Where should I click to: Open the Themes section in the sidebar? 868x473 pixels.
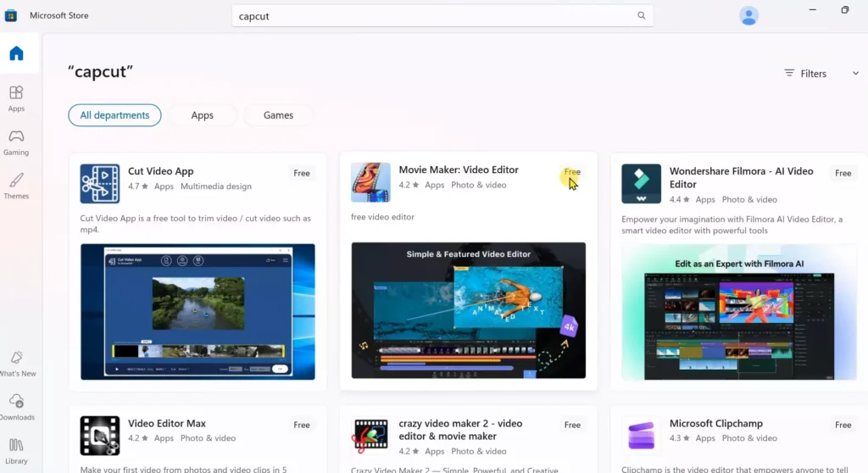click(16, 186)
